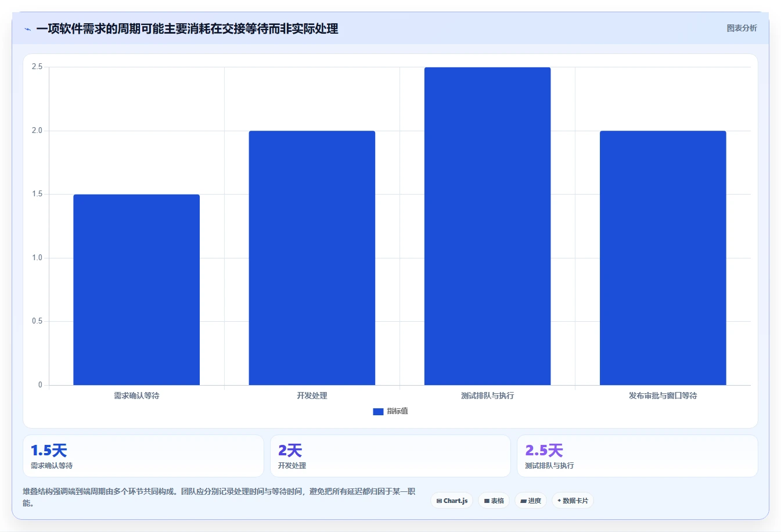Click the chart title text
This screenshot has width=781, height=532.
click(x=187, y=29)
